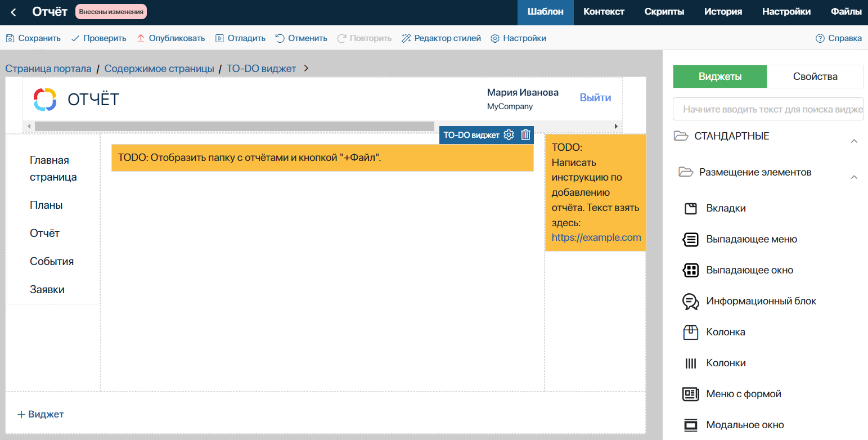The width and height of the screenshot is (868, 440).
Task: Click the ОТЧЁТ portal logo
Action: [x=44, y=100]
